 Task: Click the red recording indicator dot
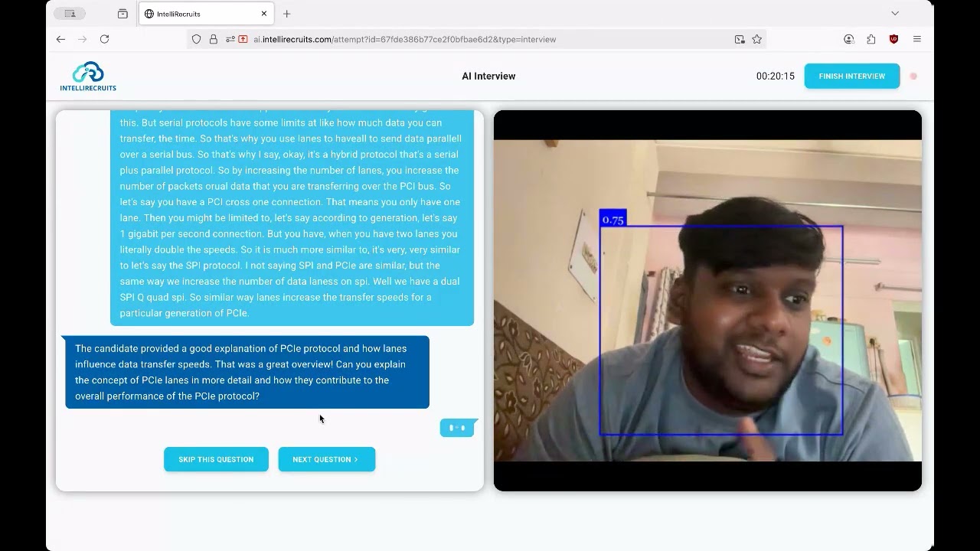913,77
